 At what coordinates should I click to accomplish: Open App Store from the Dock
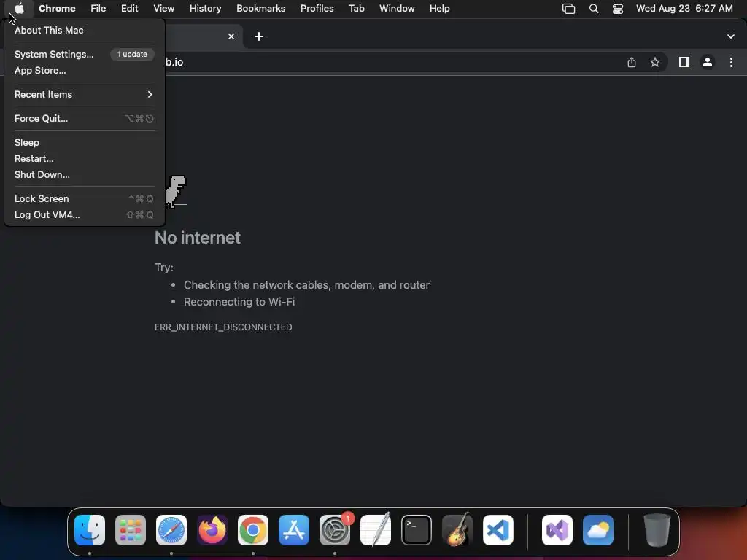294,530
